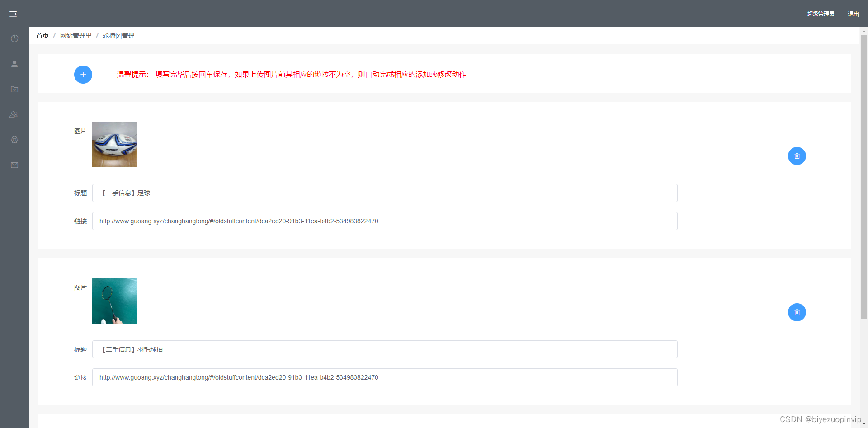The height and width of the screenshot is (428, 868).
Task: Open the user profile sidebar icon
Action: click(x=14, y=64)
